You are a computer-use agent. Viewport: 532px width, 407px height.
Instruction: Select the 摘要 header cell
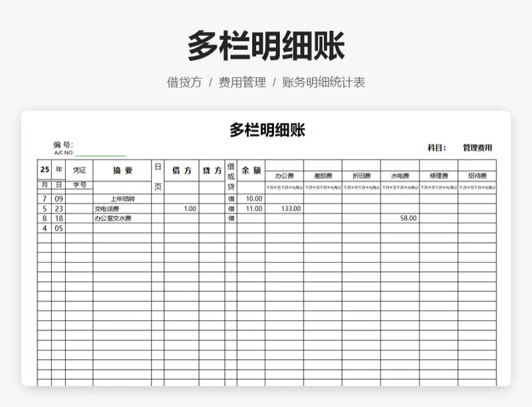pos(122,170)
